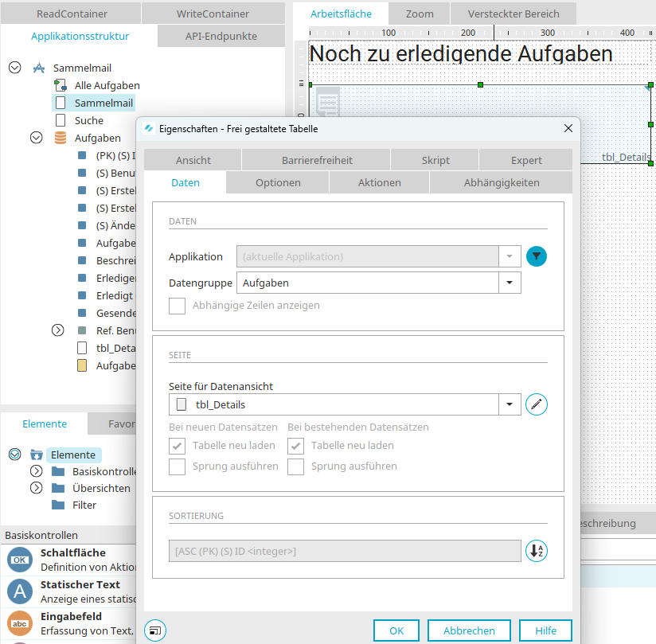
Task: Select the Statischer Text element icon
Action: tap(19, 591)
